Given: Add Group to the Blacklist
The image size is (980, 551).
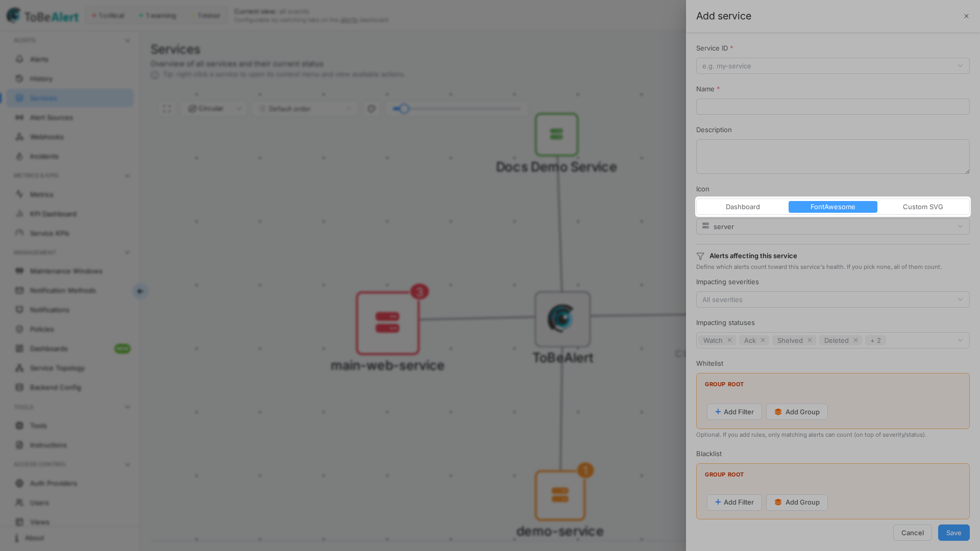Looking at the screenshot, I should (x=796, y=502).
